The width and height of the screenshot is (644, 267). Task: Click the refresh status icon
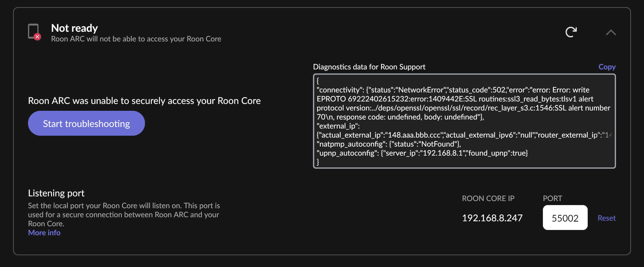[x=571, y=32]
